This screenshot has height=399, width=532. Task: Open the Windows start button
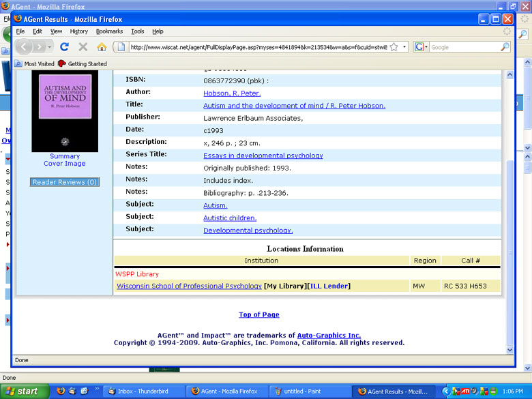(25, 391)
